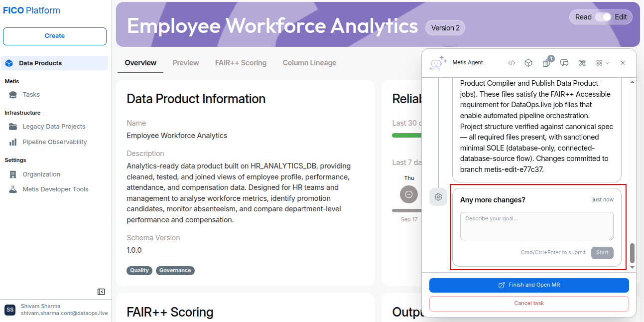
Task: Click Cancel task button
Action: coord(529,303)
